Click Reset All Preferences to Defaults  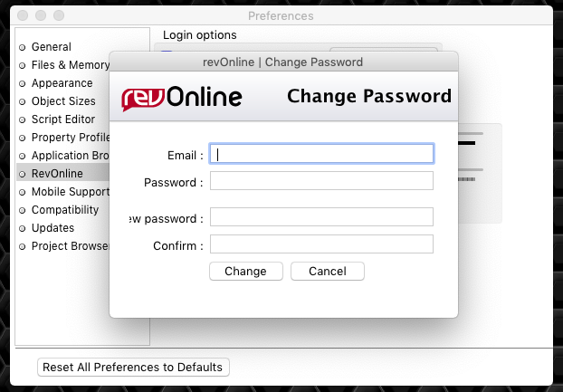coord(134,367)
